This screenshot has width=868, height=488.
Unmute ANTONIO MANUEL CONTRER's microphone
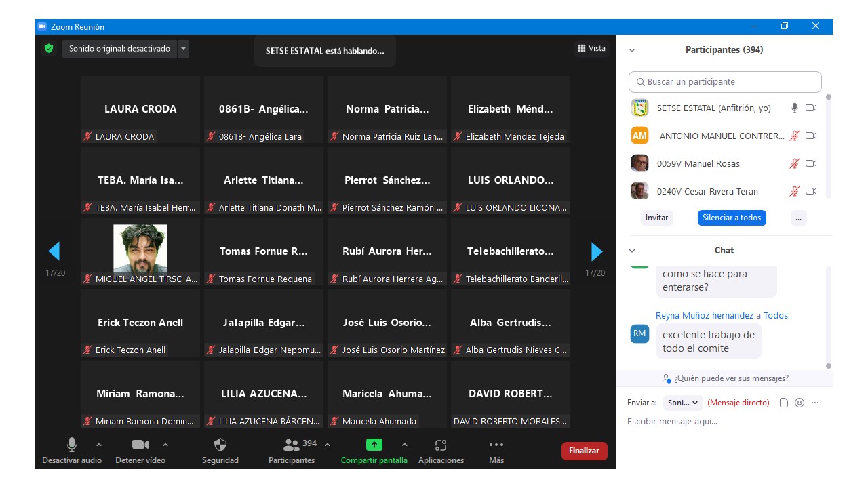(794, 136)
